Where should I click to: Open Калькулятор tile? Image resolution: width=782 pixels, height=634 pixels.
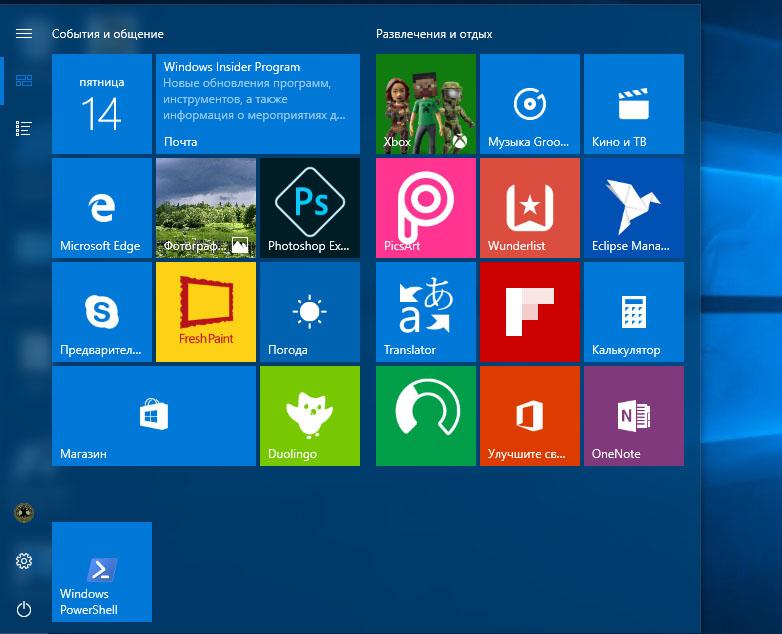tap(634, 312)
